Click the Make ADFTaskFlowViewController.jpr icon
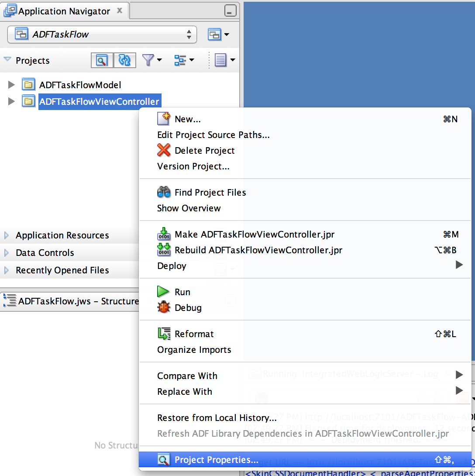Viewport: 475px width, 476px height. [164, 234]
